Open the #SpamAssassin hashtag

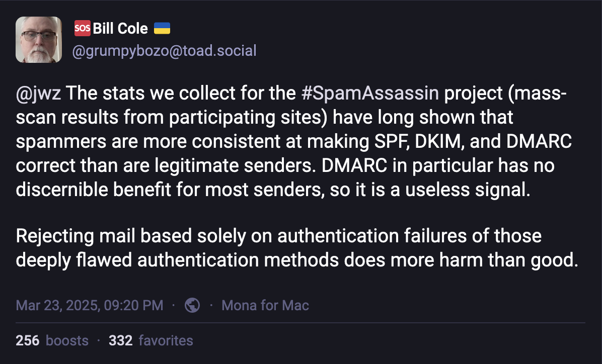(x=370, y=93)
